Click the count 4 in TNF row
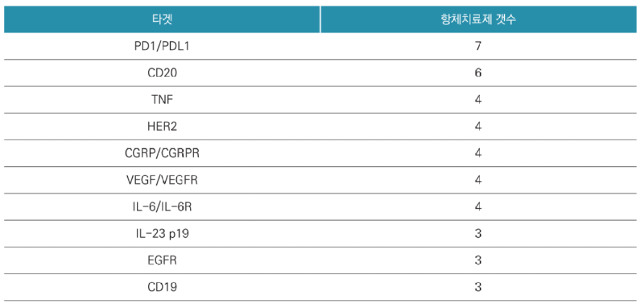This screenshot has width=644, height=308. pos(477,99)
